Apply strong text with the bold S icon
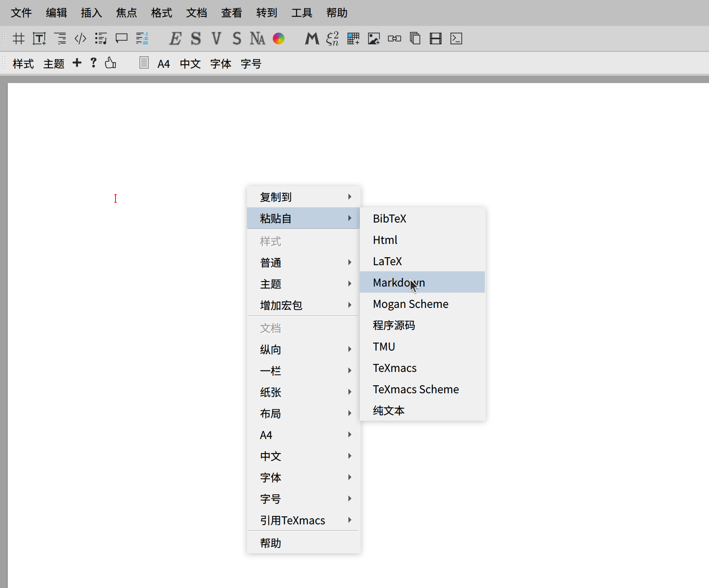 (196, 38)
